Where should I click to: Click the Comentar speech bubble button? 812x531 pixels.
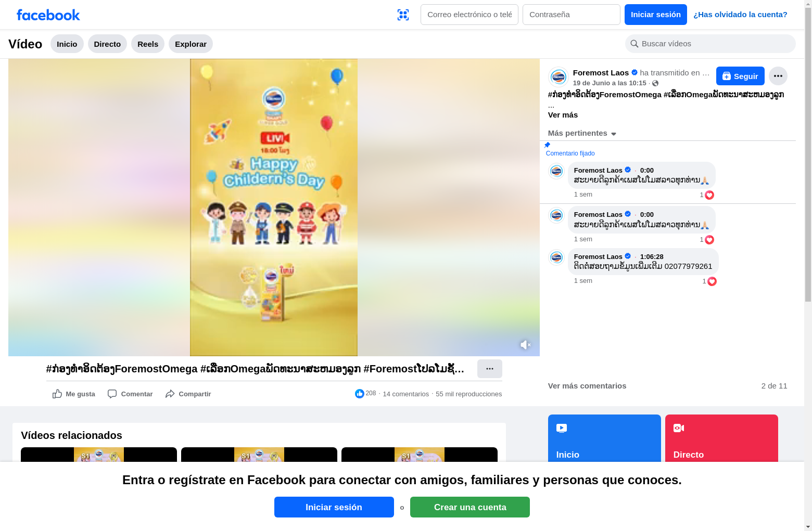point(130,394)
